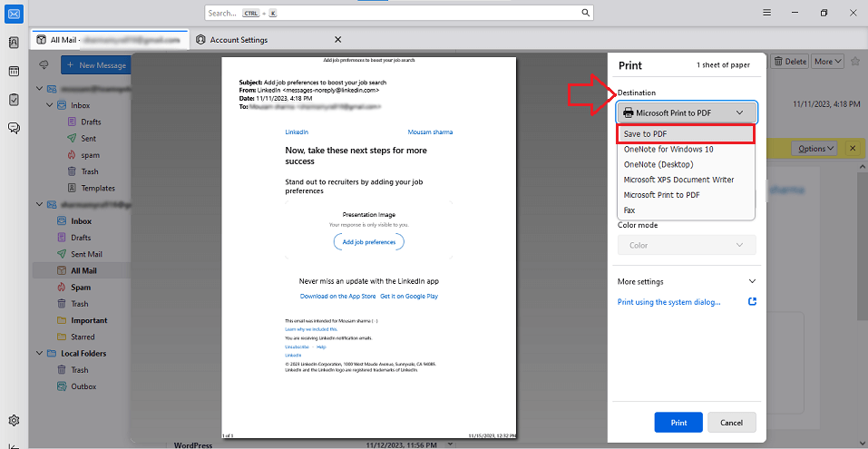Choose OneNote for Windows 10 destination
868x449 pixels.
click(x=686, y=149)
